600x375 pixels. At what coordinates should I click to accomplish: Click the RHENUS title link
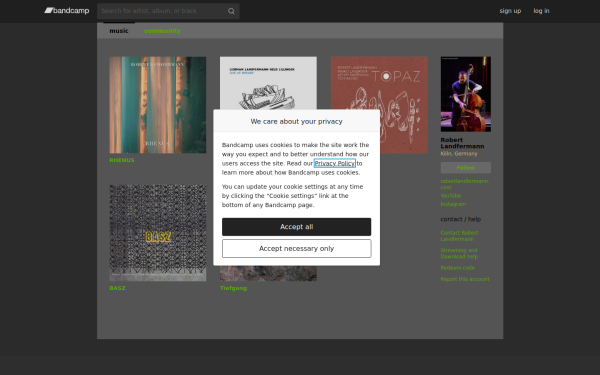pyautogui.click(x=122, y=160)
